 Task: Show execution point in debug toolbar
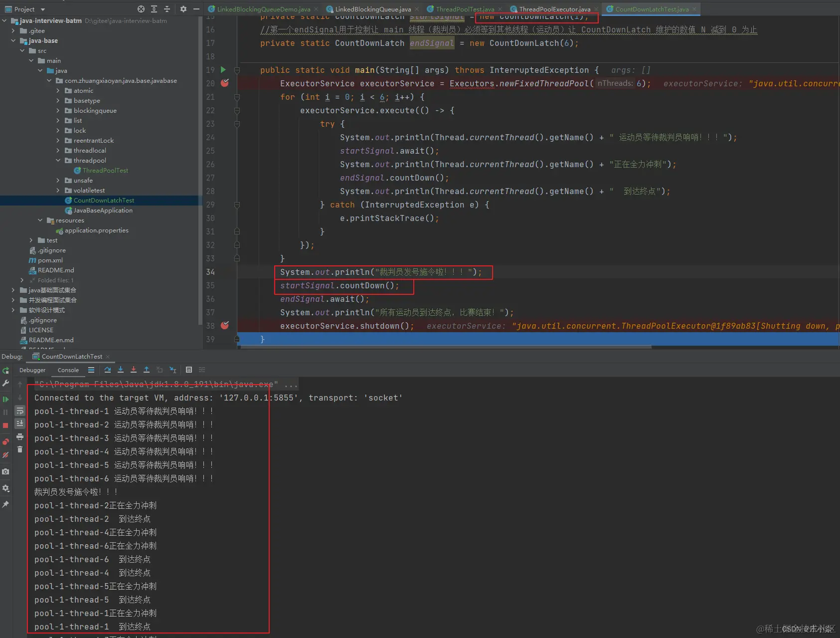click(91, 370)
